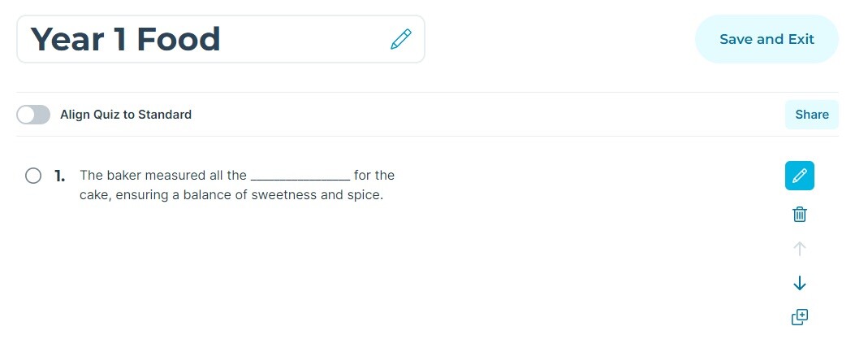This screenshot has width=868, height=348.
Task: Click the word 'Year' in the quiz title
Action: click(x=67, y=39)
